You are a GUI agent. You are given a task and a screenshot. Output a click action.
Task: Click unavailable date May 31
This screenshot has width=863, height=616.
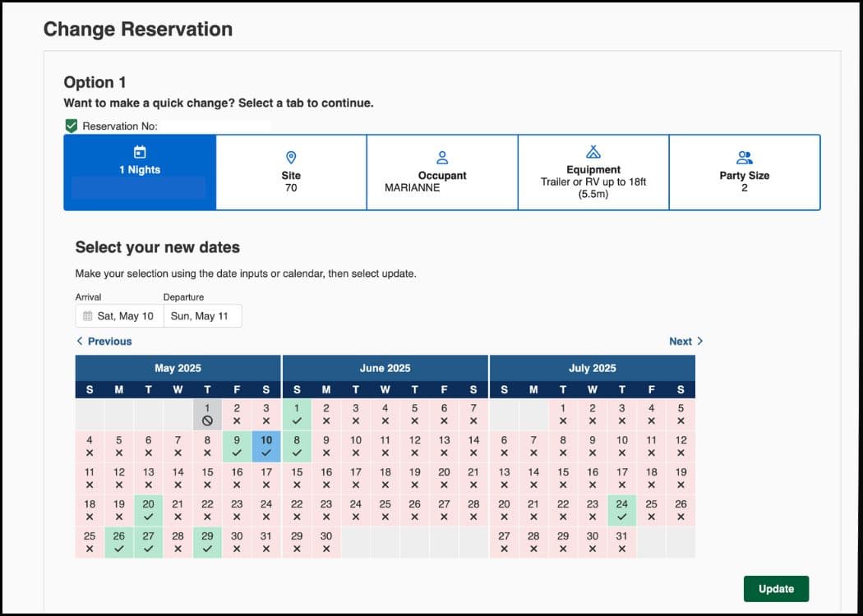tap(266, 542)
